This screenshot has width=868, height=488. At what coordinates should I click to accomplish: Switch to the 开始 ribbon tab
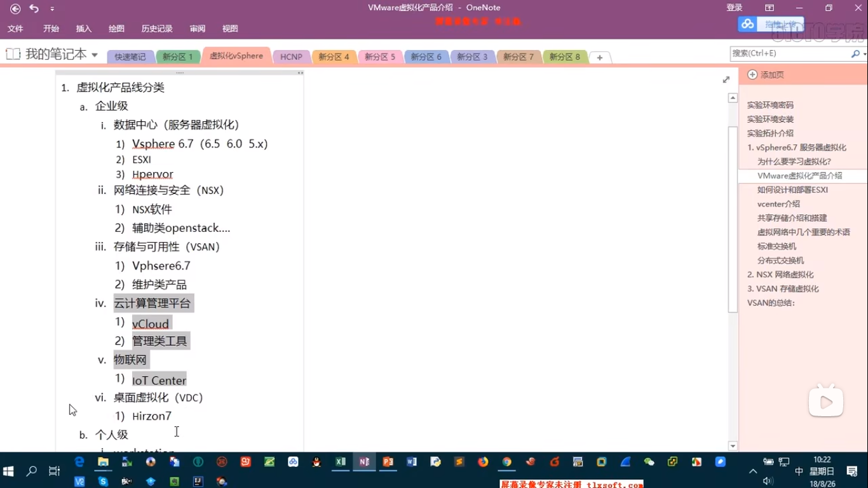[x=51, y=29]
